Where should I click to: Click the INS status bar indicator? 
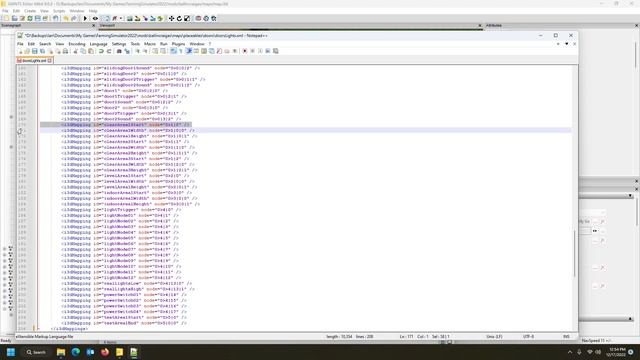567,337
